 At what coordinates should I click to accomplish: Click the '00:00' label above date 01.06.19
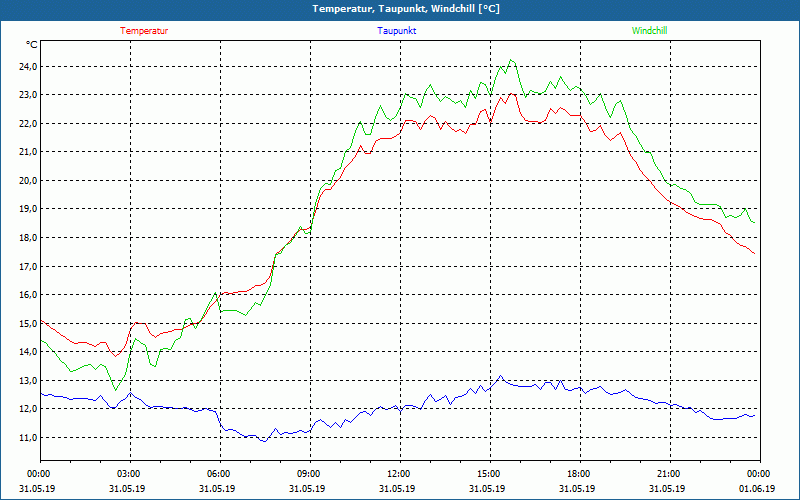757,474
